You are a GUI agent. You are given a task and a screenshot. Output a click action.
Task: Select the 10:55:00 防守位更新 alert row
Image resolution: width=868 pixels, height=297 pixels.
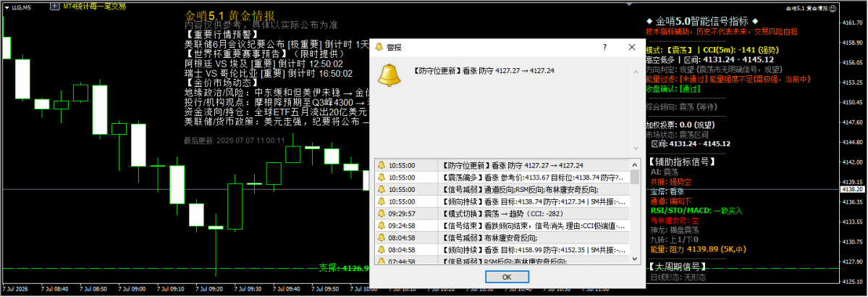502,165
